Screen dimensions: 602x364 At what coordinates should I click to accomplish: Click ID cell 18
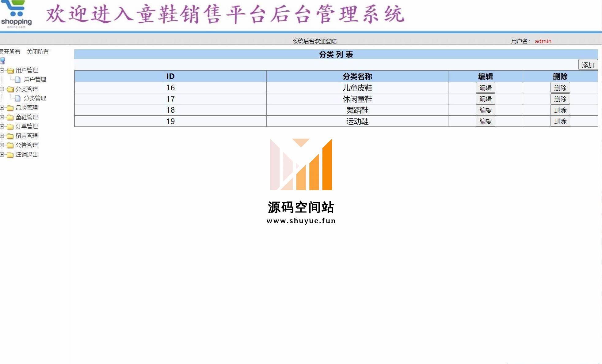pyautogui.click(x=170, y=110)
